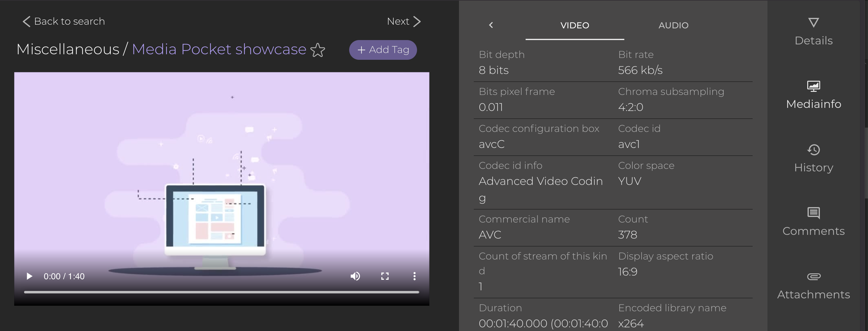Enter fullscreen mode in the video player
Image resolution: width=868 pixels, height=331 pixels.
point(385,276)
